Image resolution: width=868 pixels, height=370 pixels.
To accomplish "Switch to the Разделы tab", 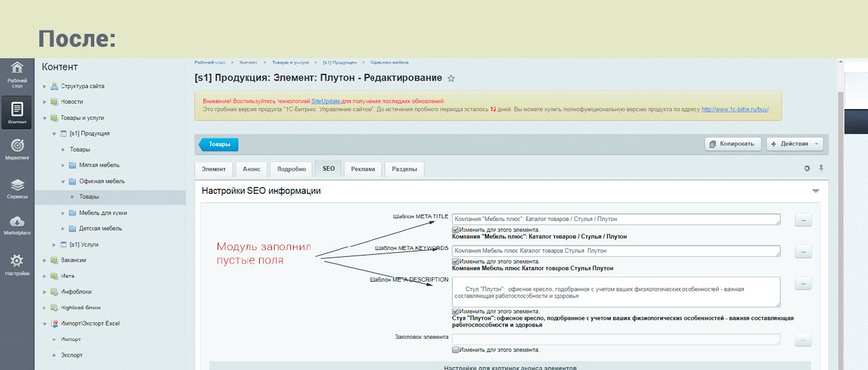I will (x=405, y=169).
